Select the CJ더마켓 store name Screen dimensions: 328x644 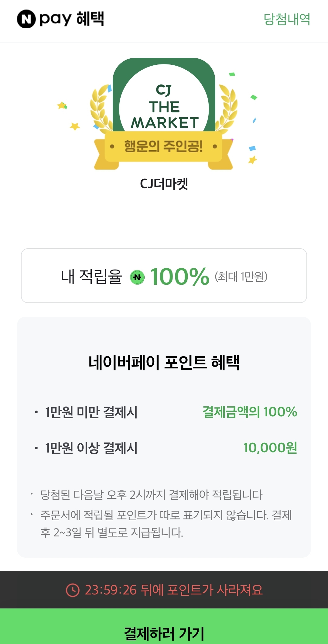pos(164,184)
